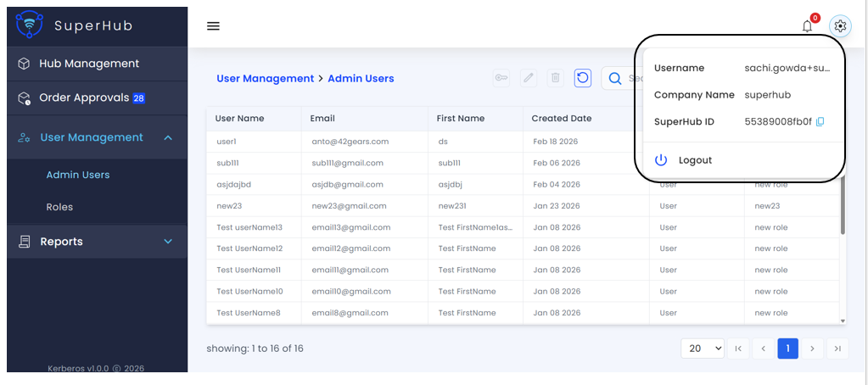Click the refresh table icon
Image resolution: width=868 pixels, height=385 pixels.
583,78
